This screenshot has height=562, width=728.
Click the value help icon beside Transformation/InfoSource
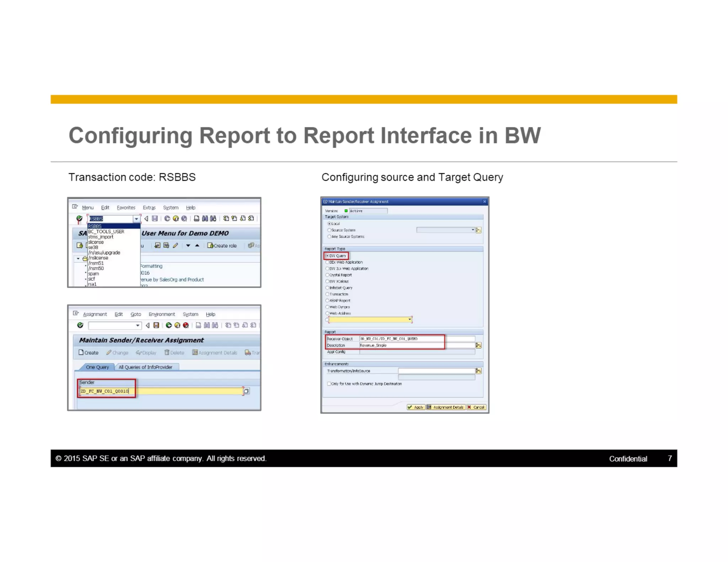coord(478,371)
